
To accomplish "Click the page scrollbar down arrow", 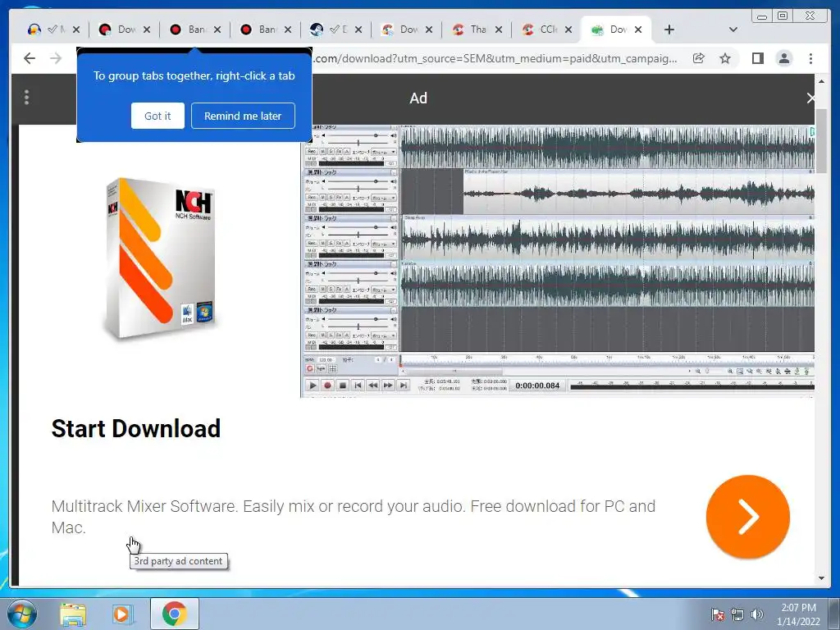I will tap(821, 578).
